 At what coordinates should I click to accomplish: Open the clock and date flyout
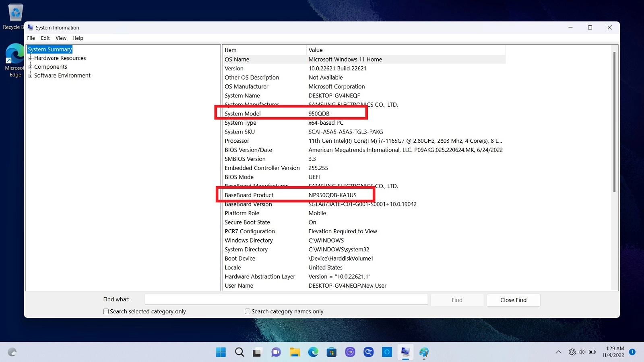[x=613, y=352]
